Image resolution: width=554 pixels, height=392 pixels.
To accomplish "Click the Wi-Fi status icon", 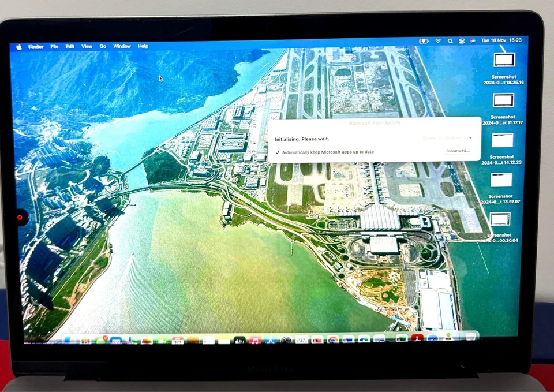I will click(x=438, y=41).
